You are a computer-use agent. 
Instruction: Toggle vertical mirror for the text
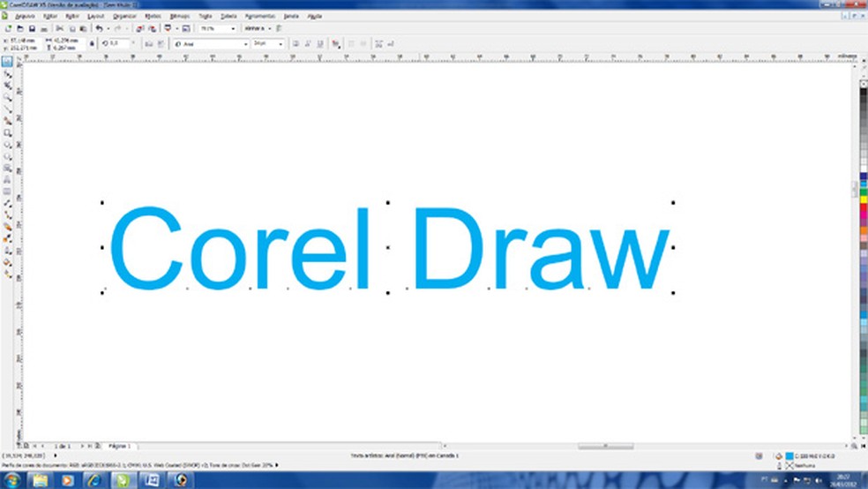(161, 44)
